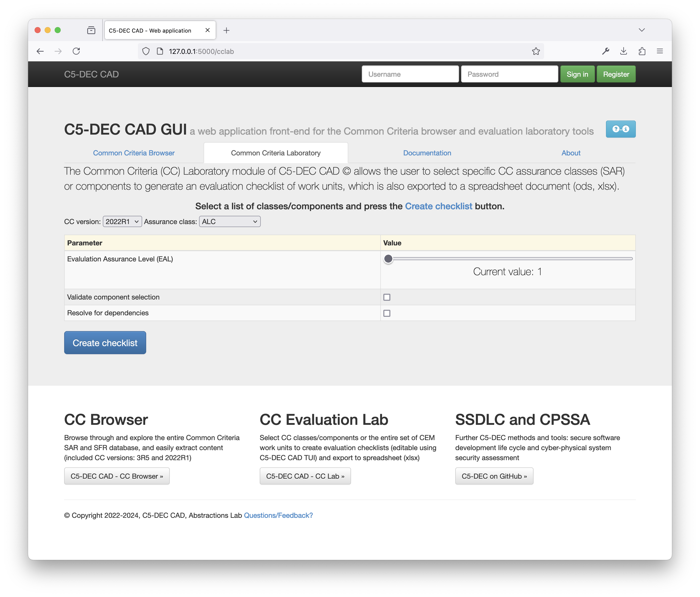Click the 'Current value: 1' text
The image size is (700, 597).
coord(507,272)
